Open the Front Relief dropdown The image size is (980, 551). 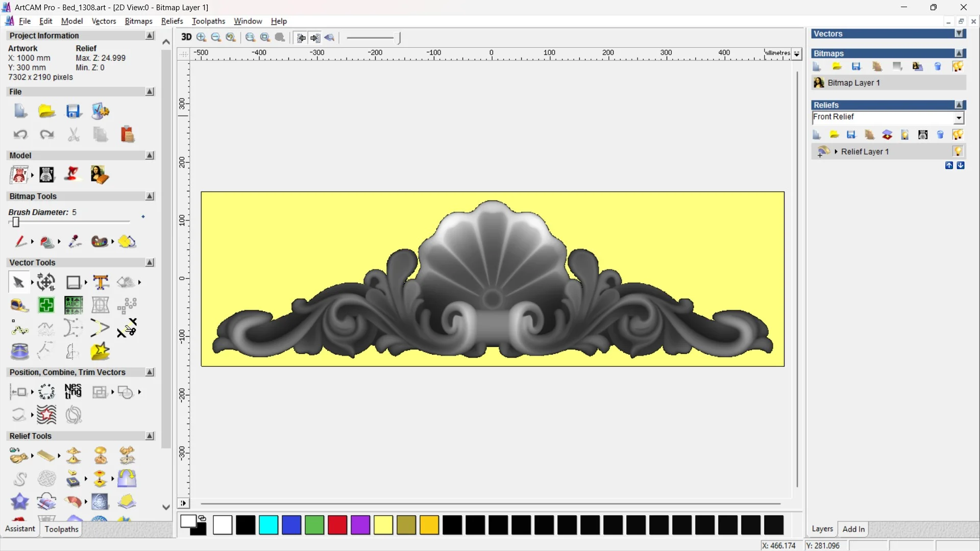tap(959, 118)
